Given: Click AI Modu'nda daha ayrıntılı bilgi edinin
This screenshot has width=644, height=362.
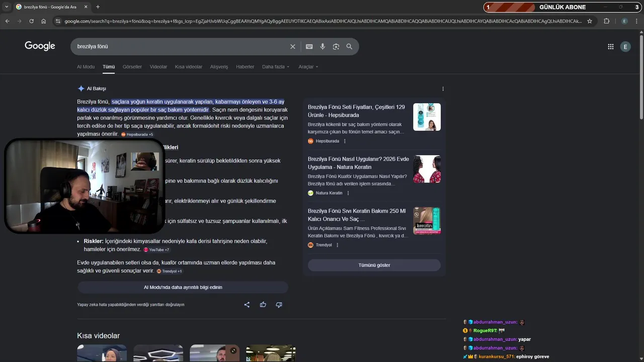Looking at the screenshot, I should pyautogui.click(x=183, y=287).
